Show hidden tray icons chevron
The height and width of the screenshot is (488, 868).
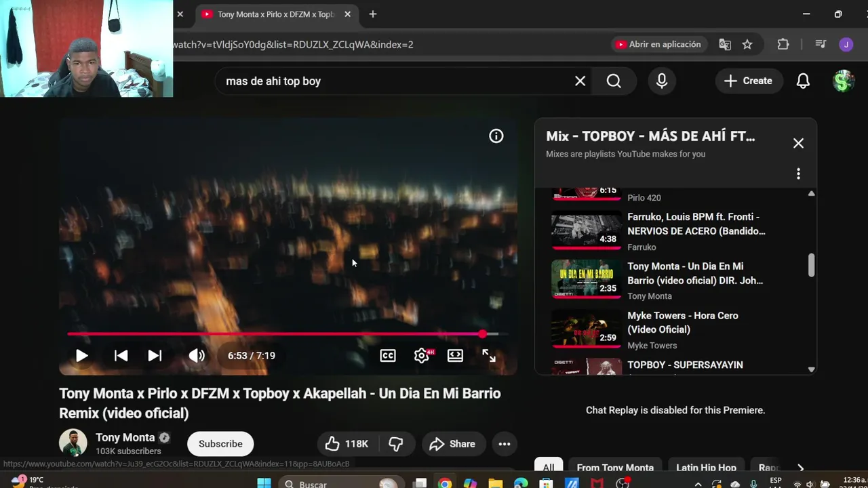pyautogui.click(x=698, y=484)
